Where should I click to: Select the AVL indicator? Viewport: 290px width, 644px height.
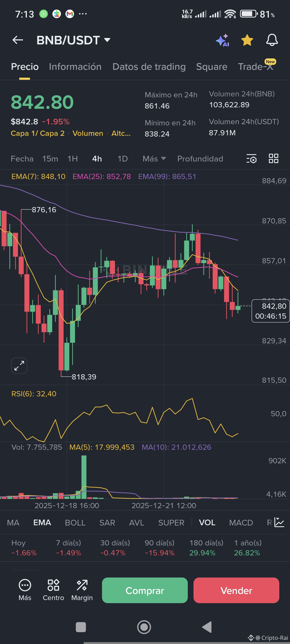point(137,523)
